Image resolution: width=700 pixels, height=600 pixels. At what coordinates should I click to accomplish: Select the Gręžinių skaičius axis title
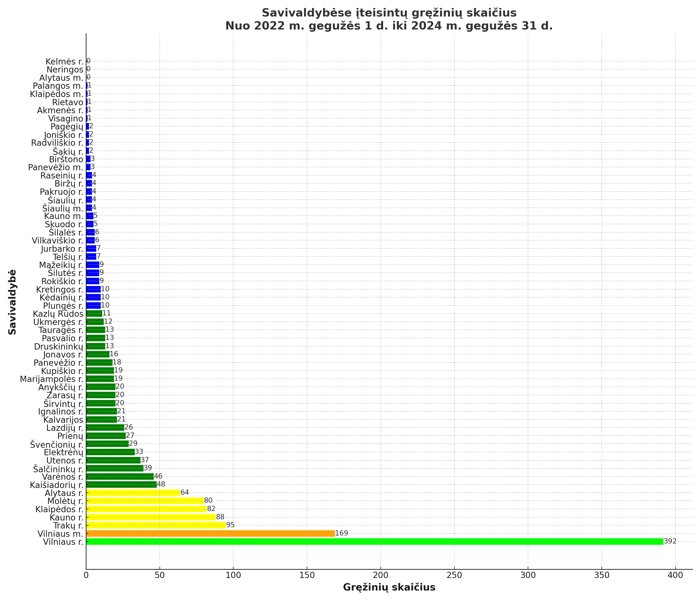[389, 587]
